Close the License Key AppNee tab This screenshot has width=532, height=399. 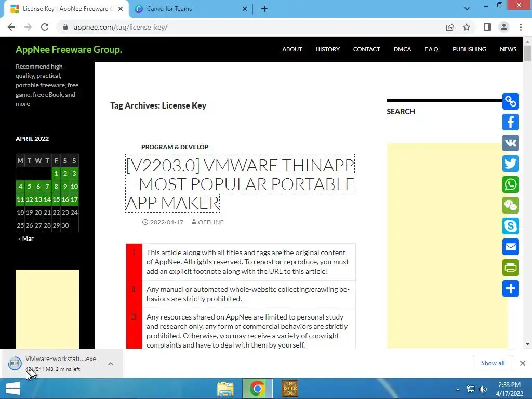coord(121,9)
